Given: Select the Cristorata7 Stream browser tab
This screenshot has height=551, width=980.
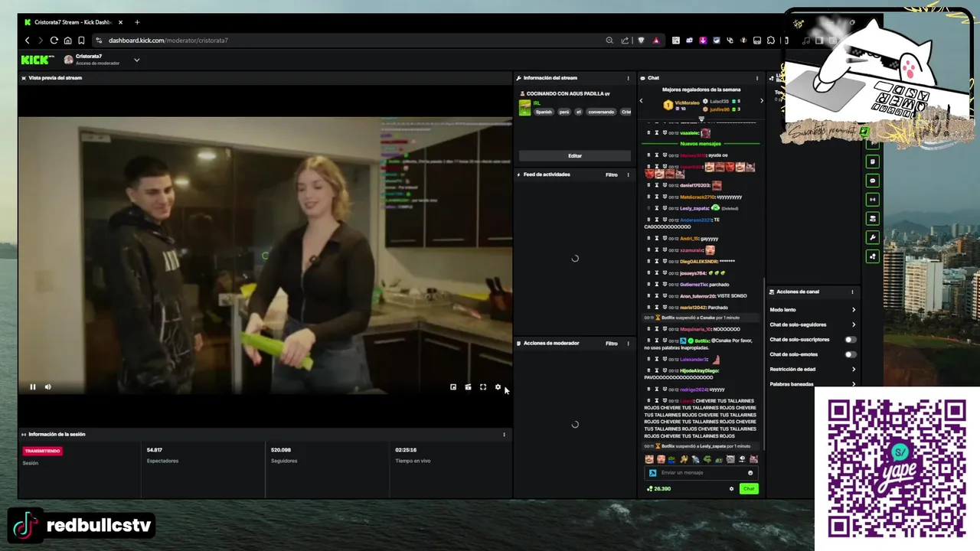Looking at the screenshot, I should [x=73, y=22].
